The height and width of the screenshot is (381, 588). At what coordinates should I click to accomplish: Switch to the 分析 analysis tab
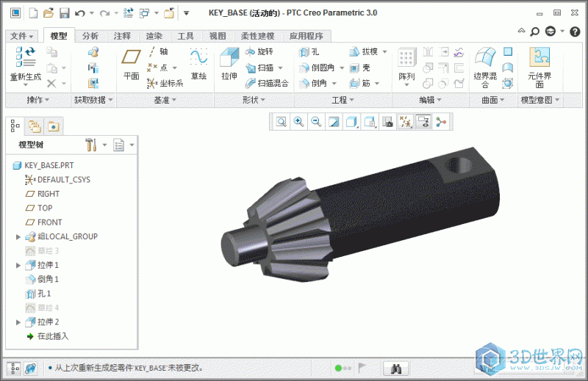90,36
